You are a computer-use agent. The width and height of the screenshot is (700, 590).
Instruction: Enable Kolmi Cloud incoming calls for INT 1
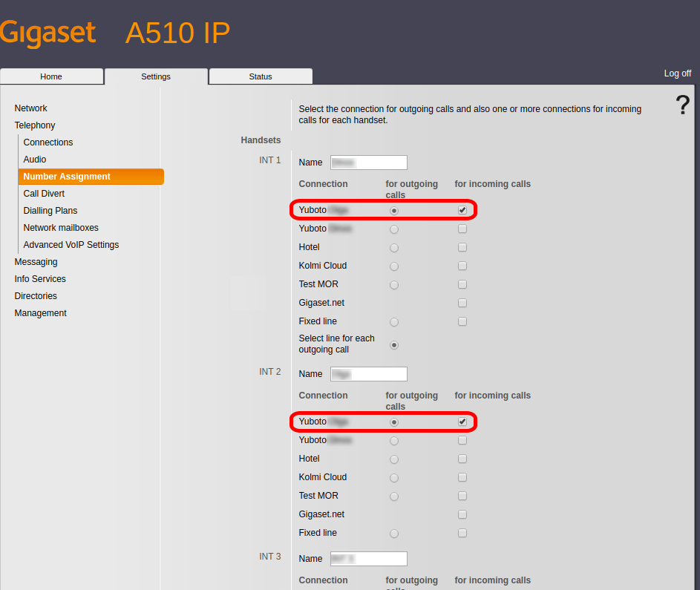click(462, 266)
